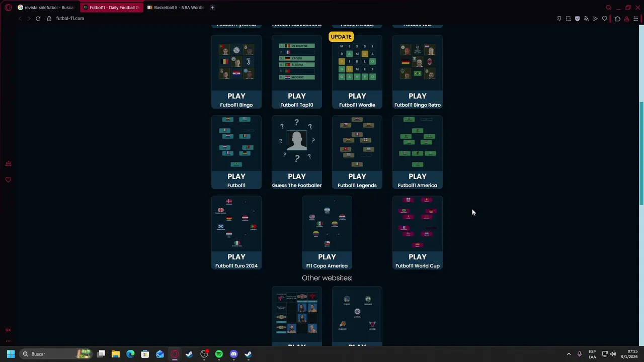Viewport: 644px width, 362px height.
Task: Open the new tab plus button
Action: pyautogui.click(x=212, y=8)
